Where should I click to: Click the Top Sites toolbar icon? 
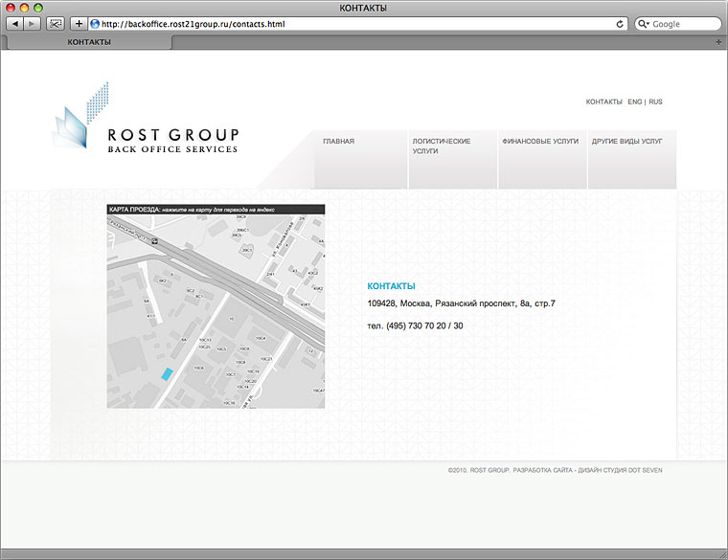coord(55,24)
